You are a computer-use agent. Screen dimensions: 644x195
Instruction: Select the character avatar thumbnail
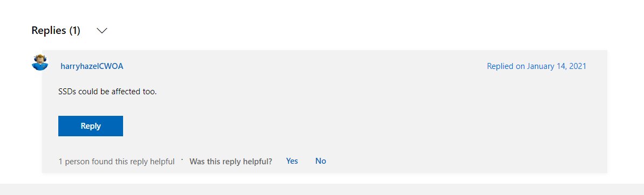click(40, 62)
